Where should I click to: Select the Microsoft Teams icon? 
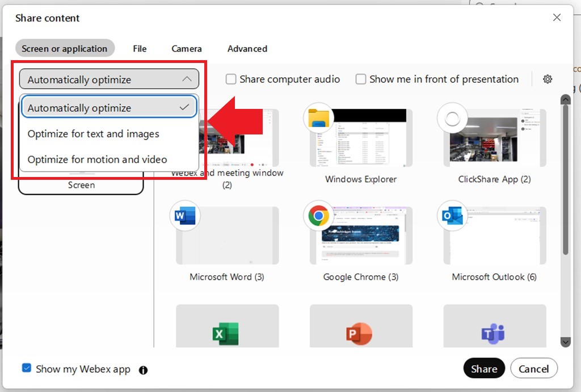[492, 334]
